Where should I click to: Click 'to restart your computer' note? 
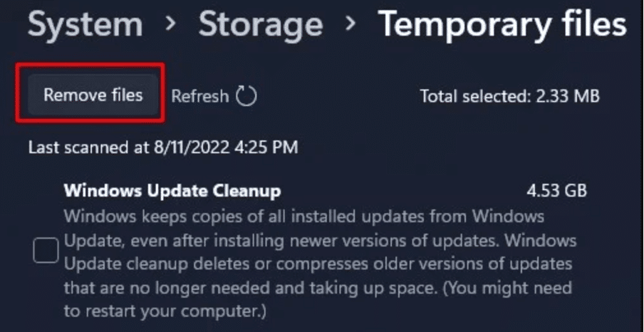pos(165,311)
